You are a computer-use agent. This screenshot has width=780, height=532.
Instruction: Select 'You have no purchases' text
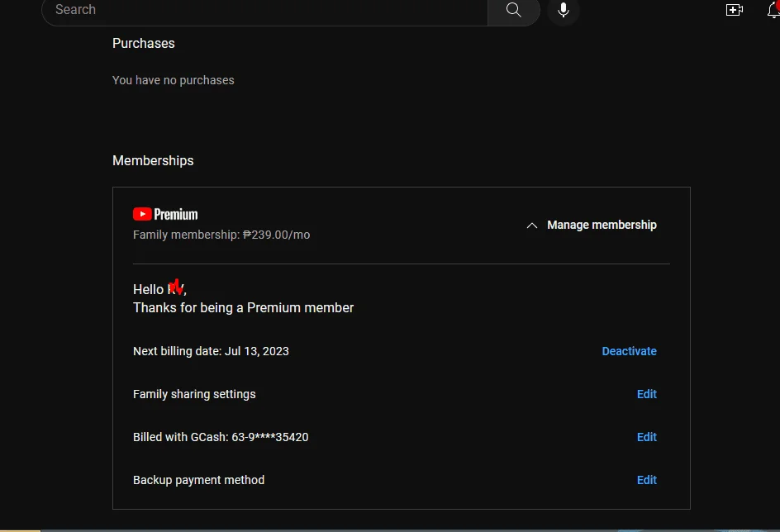coord(174,81)
